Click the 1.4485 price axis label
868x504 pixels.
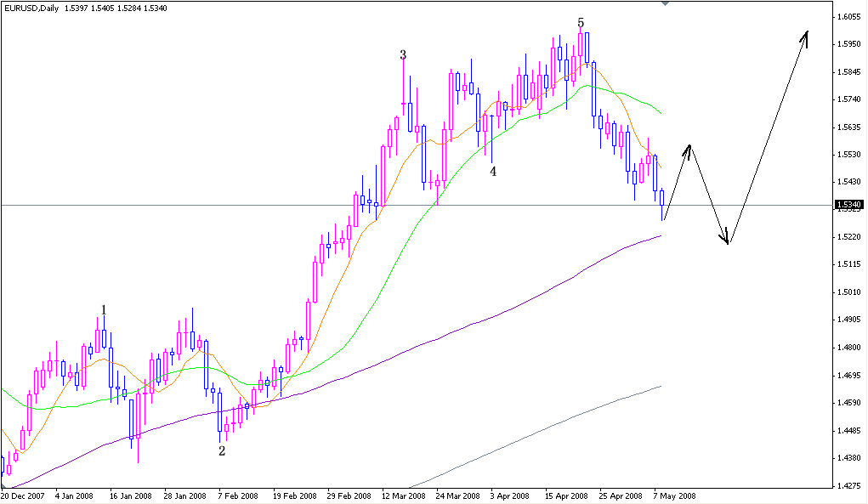point(849,430)
